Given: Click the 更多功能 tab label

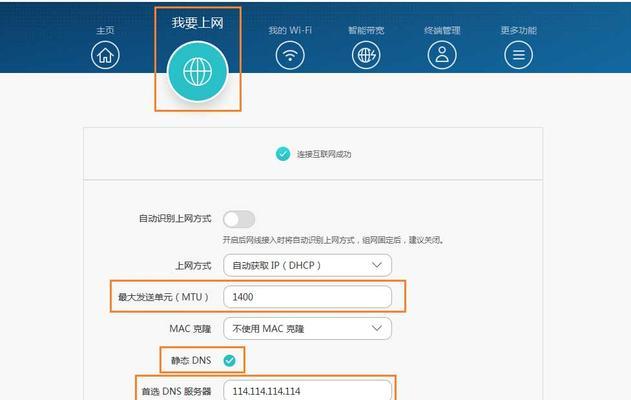Looking at the screenshot, I should 518,30.
